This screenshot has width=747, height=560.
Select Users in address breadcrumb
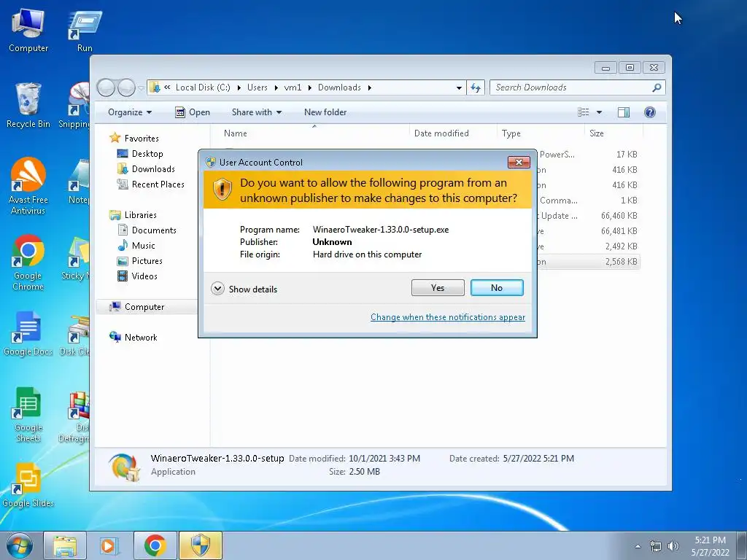click(258, 87)
